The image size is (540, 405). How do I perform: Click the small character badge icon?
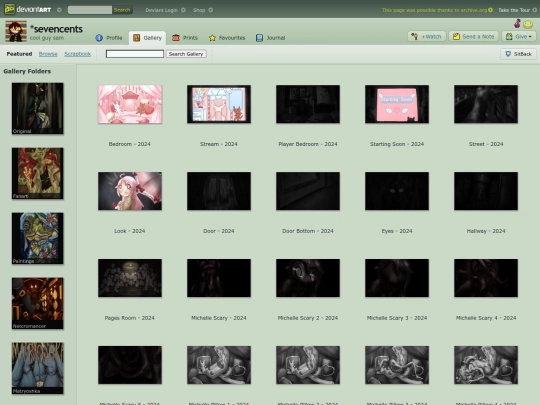click(x=517, y=23)
